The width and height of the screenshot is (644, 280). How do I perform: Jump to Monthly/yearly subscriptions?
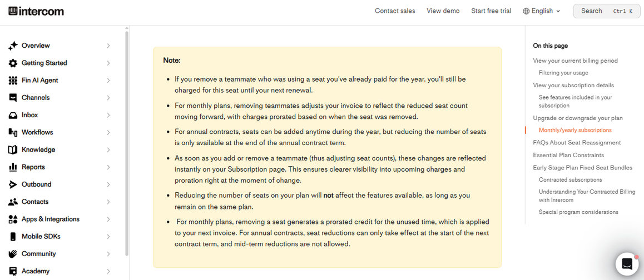click(575, 130)
